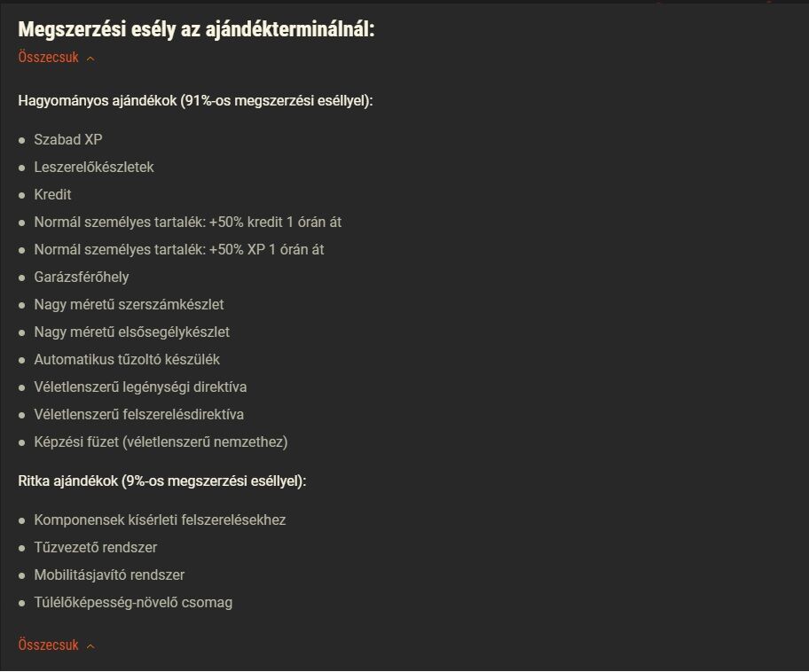Click the "Tűzvezető rendszer" list item
This screenshot has width=809, height=672.
[x=96, y=547]
